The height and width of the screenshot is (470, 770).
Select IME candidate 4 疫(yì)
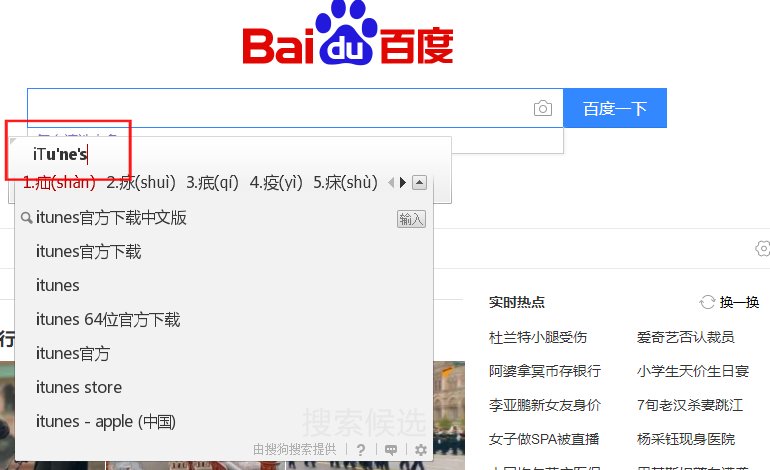276,182
